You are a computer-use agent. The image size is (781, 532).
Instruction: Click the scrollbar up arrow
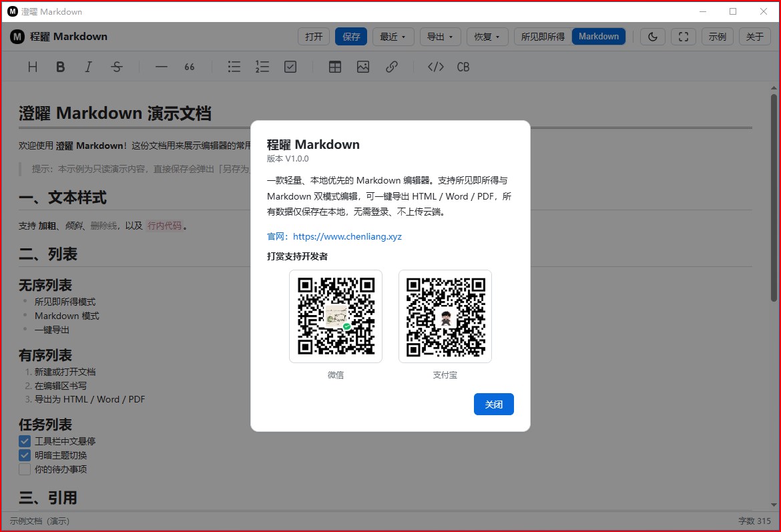click(x=774, y=88)
